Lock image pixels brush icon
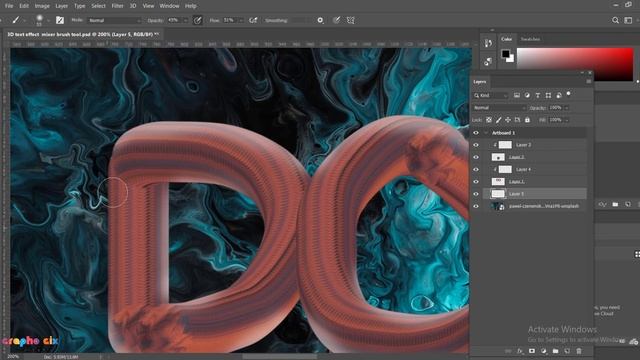640x360 pixels. (x=498, y=120)
